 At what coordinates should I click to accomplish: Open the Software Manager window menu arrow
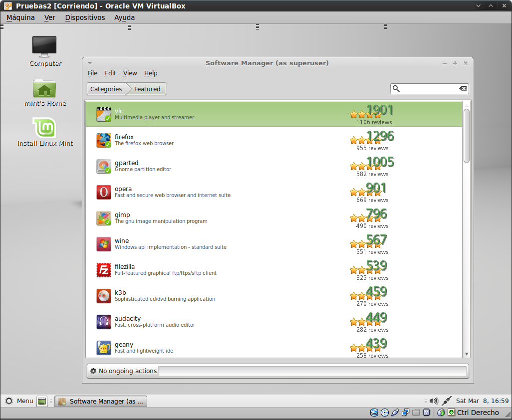pos(90,63)
